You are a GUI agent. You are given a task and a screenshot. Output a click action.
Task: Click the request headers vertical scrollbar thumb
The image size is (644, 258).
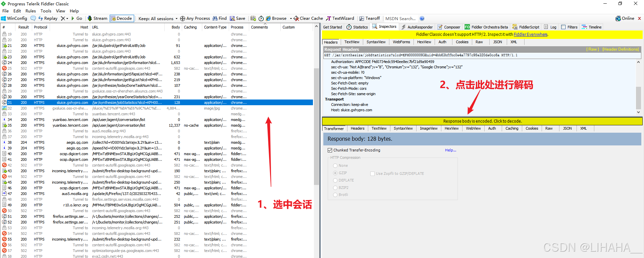(638, 97)
